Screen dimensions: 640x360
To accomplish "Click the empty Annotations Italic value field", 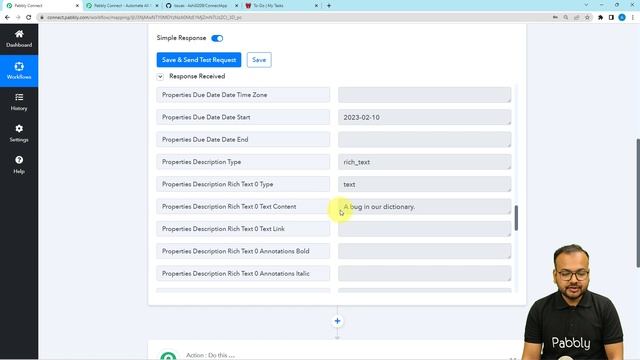I will 424,273.
